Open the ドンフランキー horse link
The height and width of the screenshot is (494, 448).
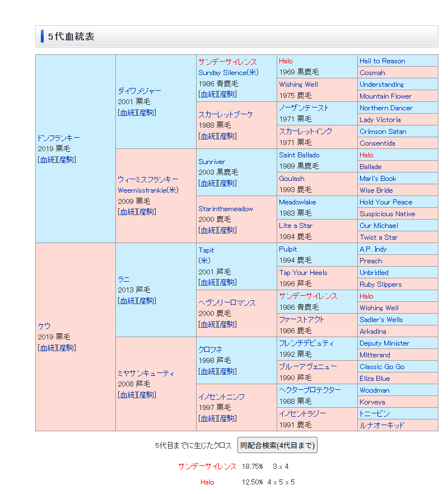pos(58,138)
